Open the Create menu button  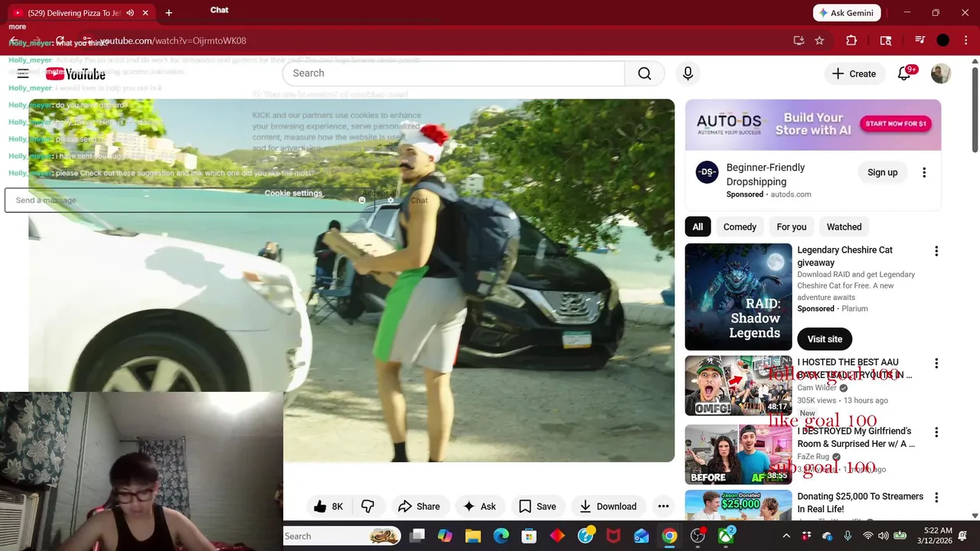854,73
